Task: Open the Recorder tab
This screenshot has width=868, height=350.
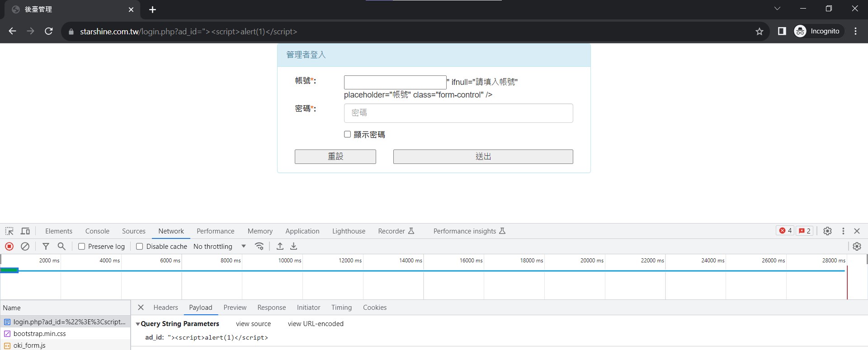Action: [x=396, y=231]
